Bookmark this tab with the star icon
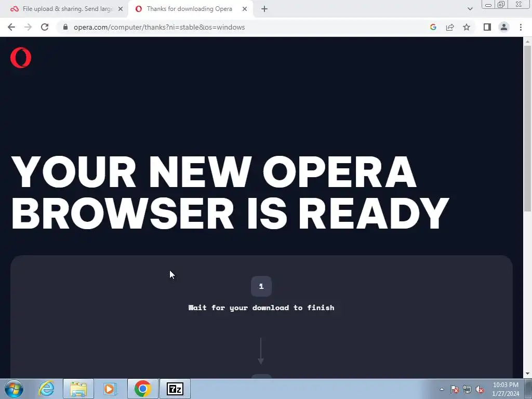The height and width of the screenshot is (399, 532). [467, 27]
